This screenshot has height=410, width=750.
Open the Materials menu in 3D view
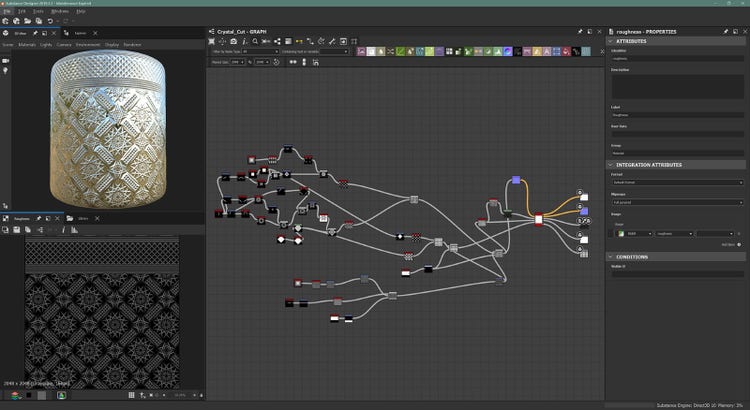26,44
